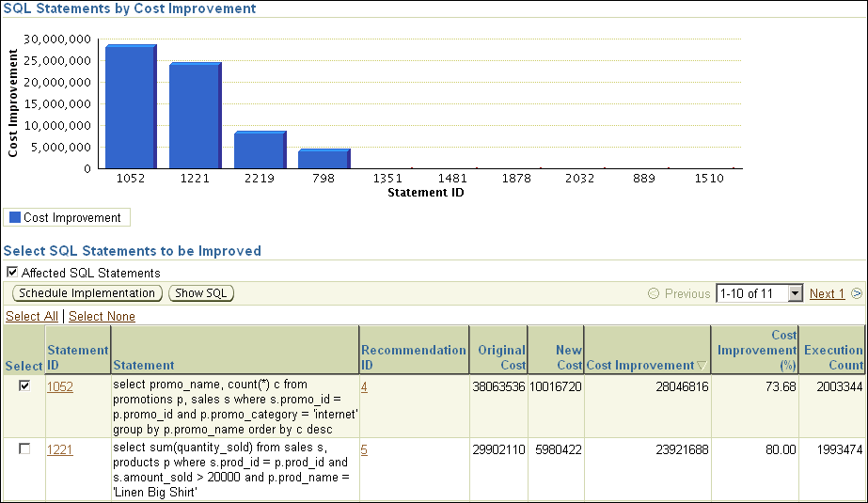Screen dimensions: 868x503
Task: Uncheck the select box for statement 1052
Action: 24,385
